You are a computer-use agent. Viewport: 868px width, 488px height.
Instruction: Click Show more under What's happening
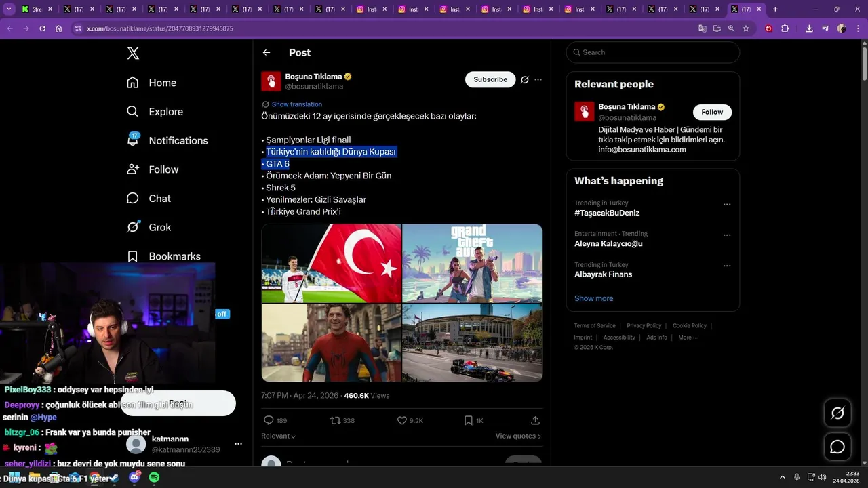click(593, 298)
